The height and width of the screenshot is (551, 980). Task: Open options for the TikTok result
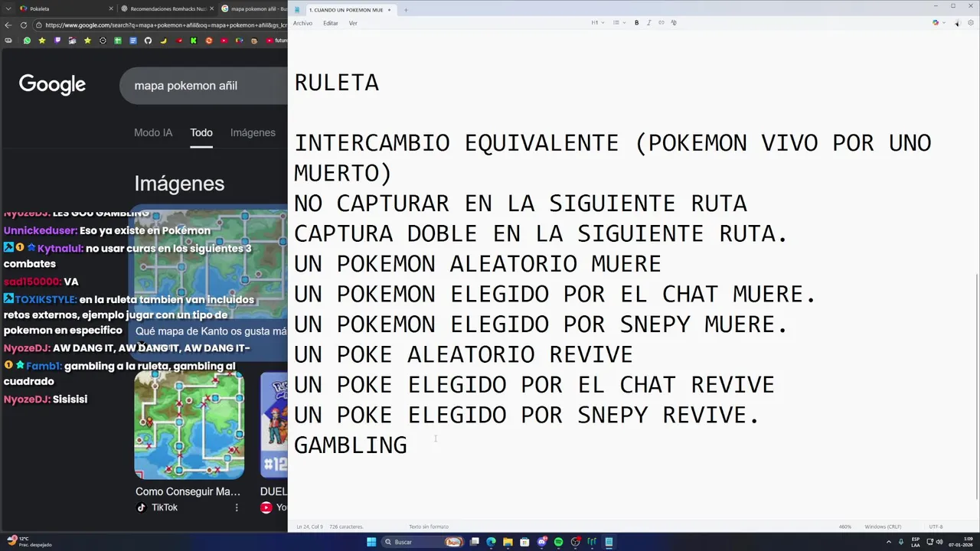point(237,507)
